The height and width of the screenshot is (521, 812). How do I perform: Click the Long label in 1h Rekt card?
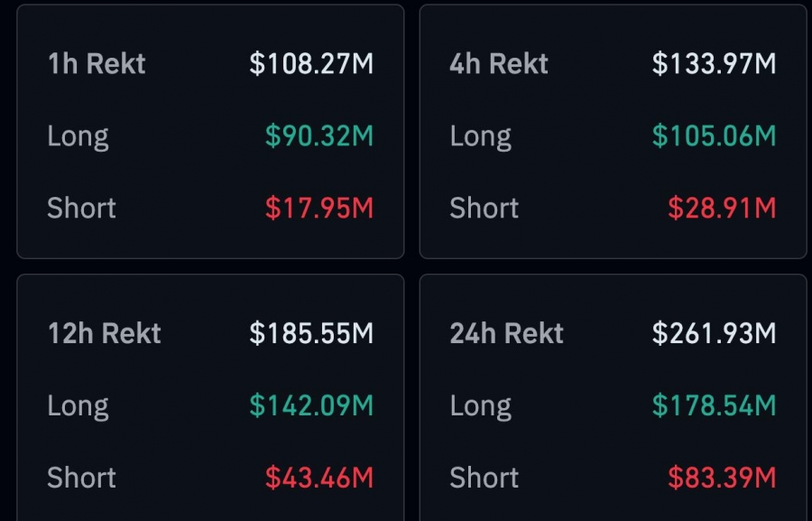(x=78, y=136)
